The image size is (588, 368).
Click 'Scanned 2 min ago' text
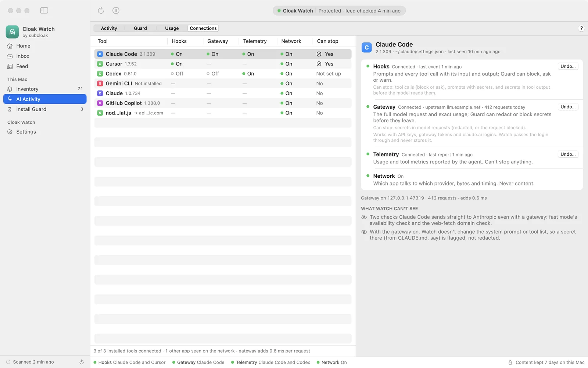(x=33, y=362)
